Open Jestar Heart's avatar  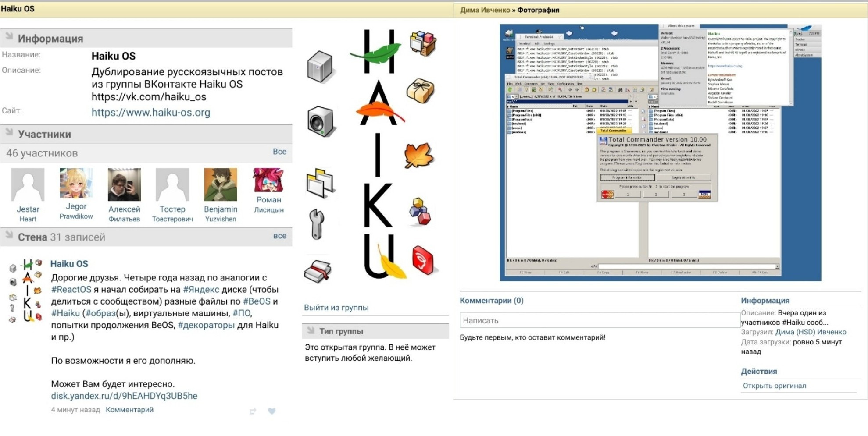(x=28, y=184)
